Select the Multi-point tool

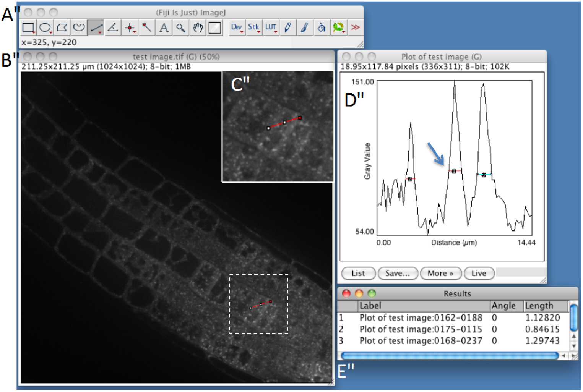(130, 28)
